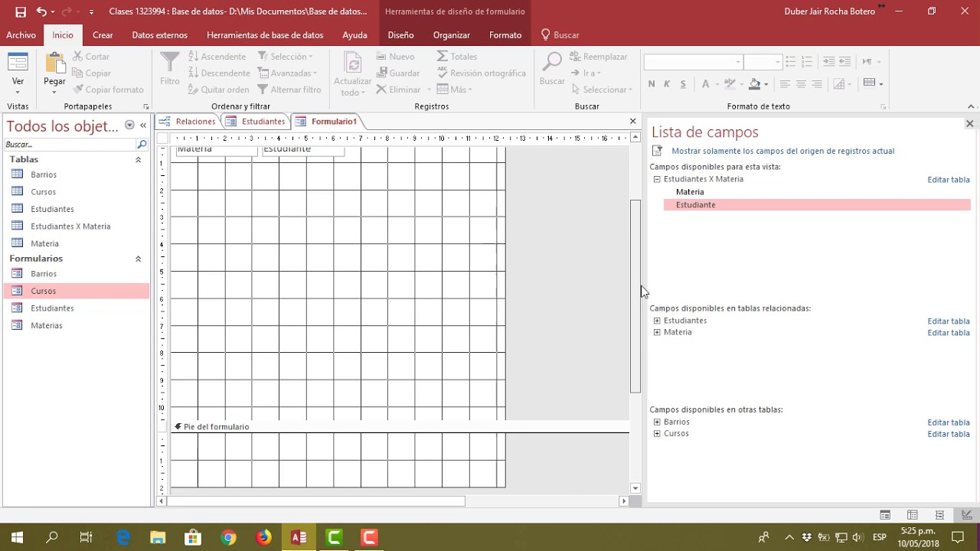Click the Buscar field in the navigation pane
The image size is (980, 551).
(70, 145)
